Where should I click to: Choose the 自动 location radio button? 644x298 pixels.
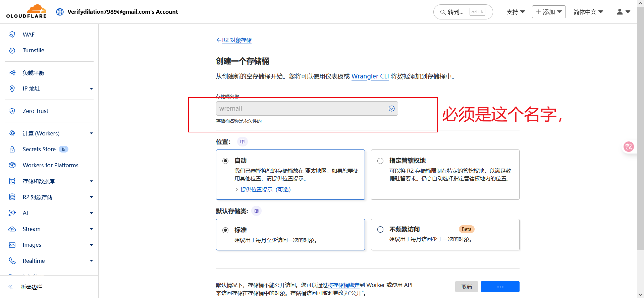(x=225, y=161)
